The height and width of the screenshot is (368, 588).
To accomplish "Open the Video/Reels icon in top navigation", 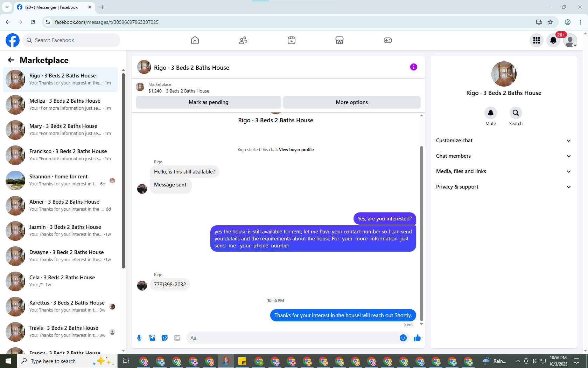I will coord(292,40).
